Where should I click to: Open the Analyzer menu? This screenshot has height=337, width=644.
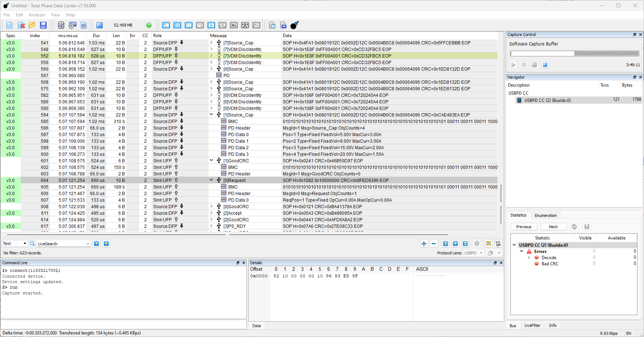click(37, 15)
